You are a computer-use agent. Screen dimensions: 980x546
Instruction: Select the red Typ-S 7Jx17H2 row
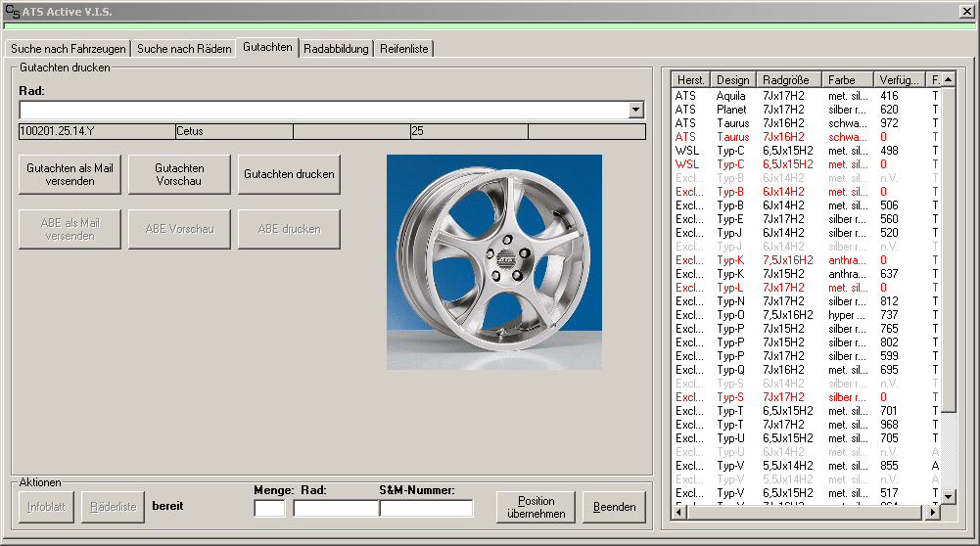coord(807,397)
